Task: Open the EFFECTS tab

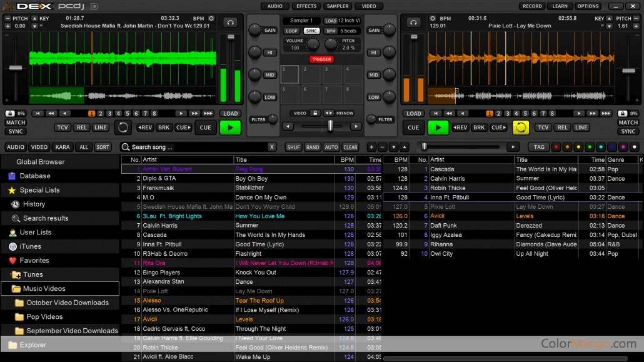Action: click(x=306, y=6)
